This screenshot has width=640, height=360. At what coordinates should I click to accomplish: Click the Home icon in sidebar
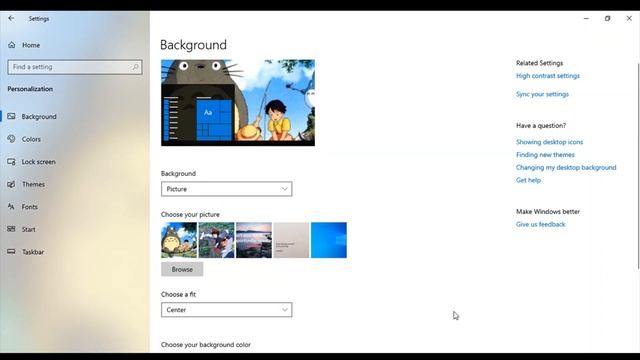point(11,45)
